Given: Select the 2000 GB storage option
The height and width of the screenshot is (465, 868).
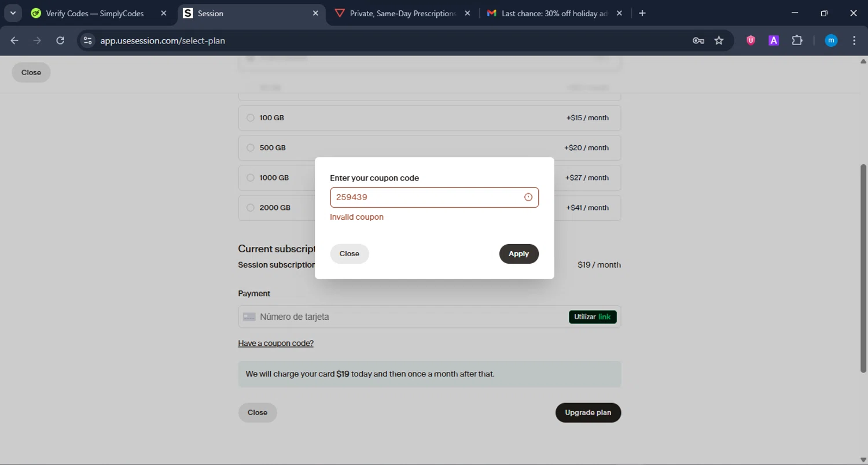Looking at the screenshot, I should (429, 208).
